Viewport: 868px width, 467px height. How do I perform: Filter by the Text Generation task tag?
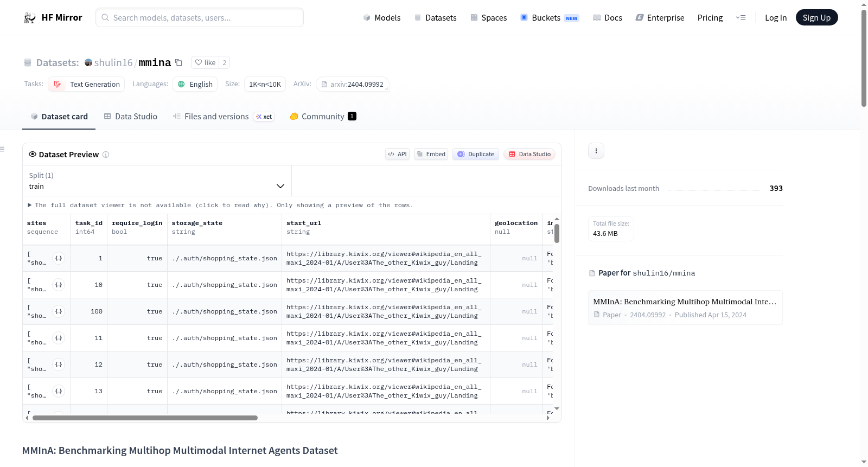pyautogui.click(x=86, y=84)
